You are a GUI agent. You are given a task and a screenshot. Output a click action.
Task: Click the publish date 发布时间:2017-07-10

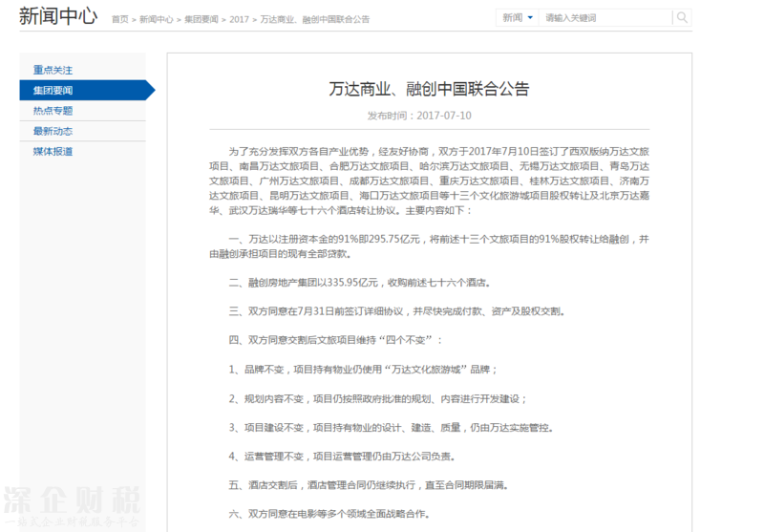pyautogui.click(x=419, y=116)
